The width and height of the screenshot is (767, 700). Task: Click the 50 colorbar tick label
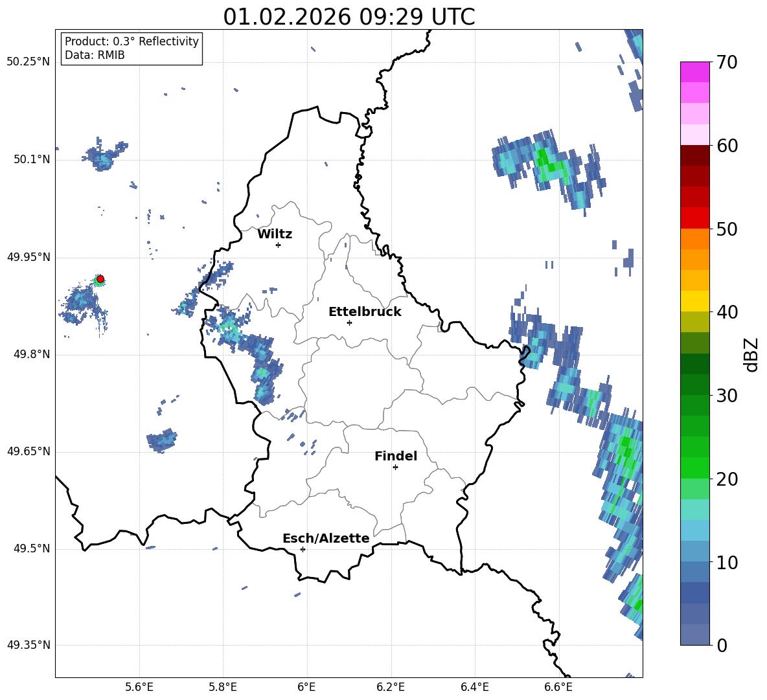(x=726, y=229)
